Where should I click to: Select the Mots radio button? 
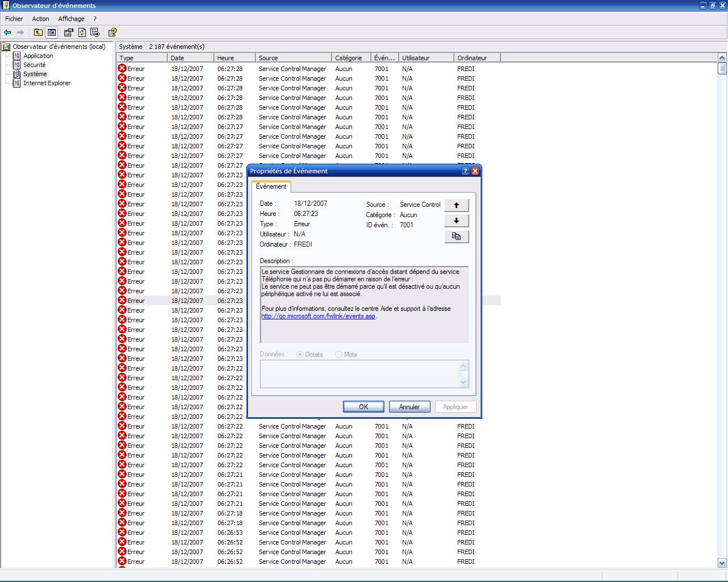click(x=339, y=355)
